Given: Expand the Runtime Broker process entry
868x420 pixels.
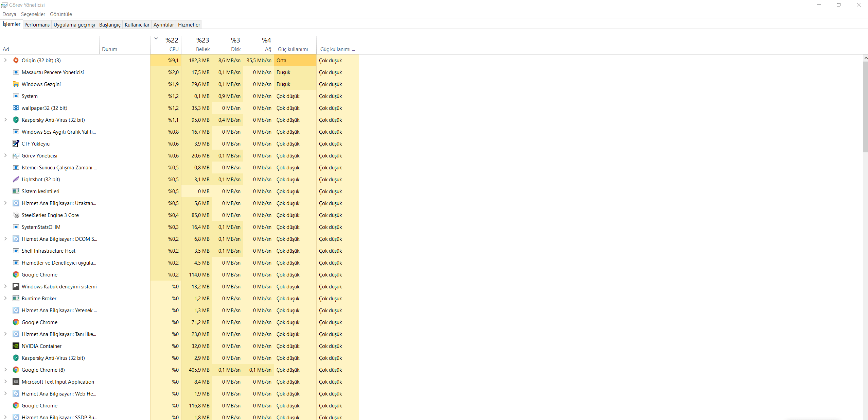Looking at the screenshot, I should tap(5, 298).
